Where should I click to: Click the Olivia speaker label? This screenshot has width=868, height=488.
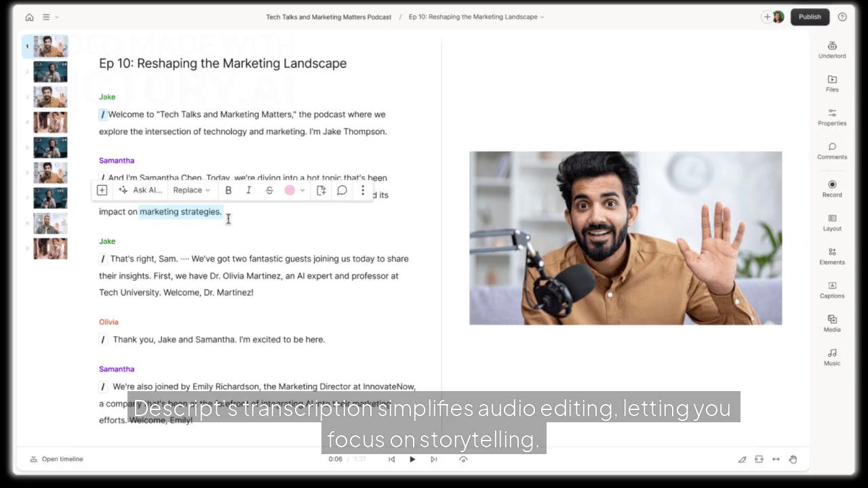[108, 322]
